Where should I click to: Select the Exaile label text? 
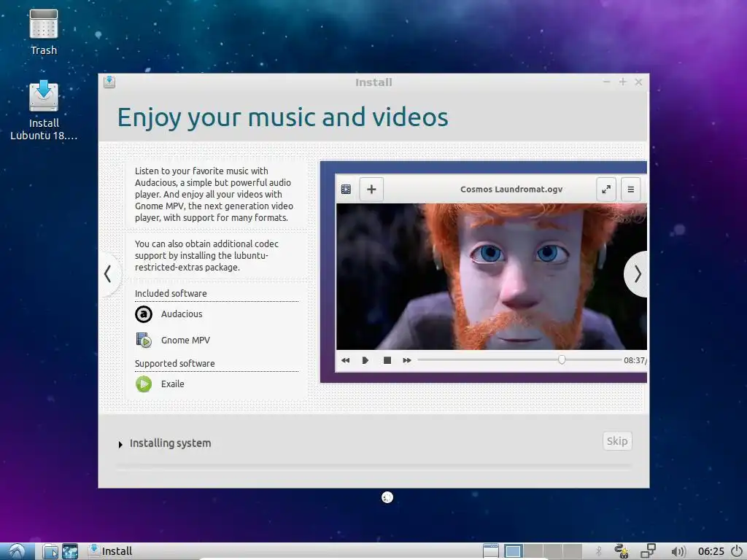pos(172,384)
